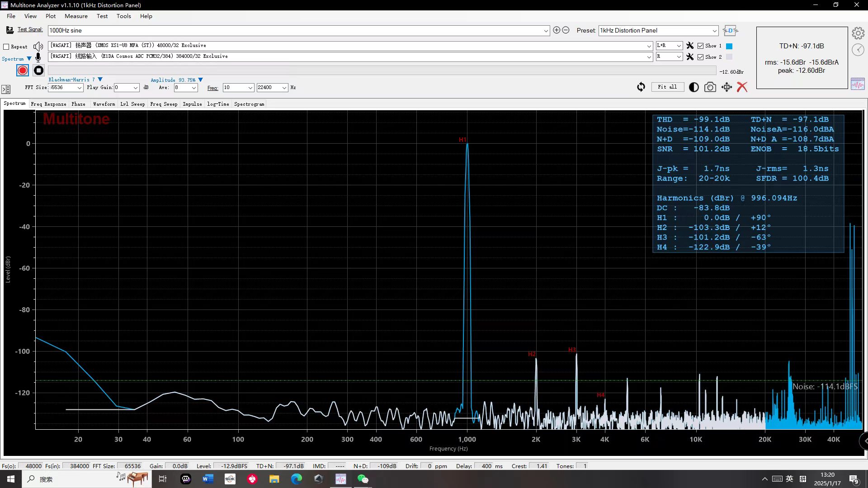Viewport: 868px width, 488px height.
Task: Click the camera screenshot icon
Action: click(710, 87)
